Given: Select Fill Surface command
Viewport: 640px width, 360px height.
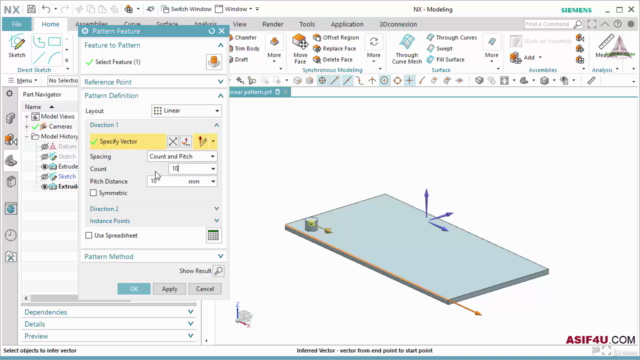Looking at the screenshot, I should (x=445, y=60).
